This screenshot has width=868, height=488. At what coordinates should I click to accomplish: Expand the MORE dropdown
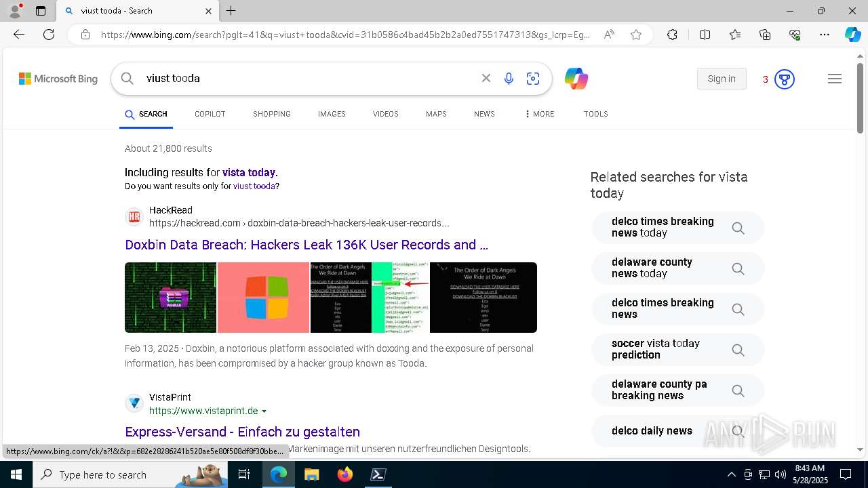[x=539, y=114]
